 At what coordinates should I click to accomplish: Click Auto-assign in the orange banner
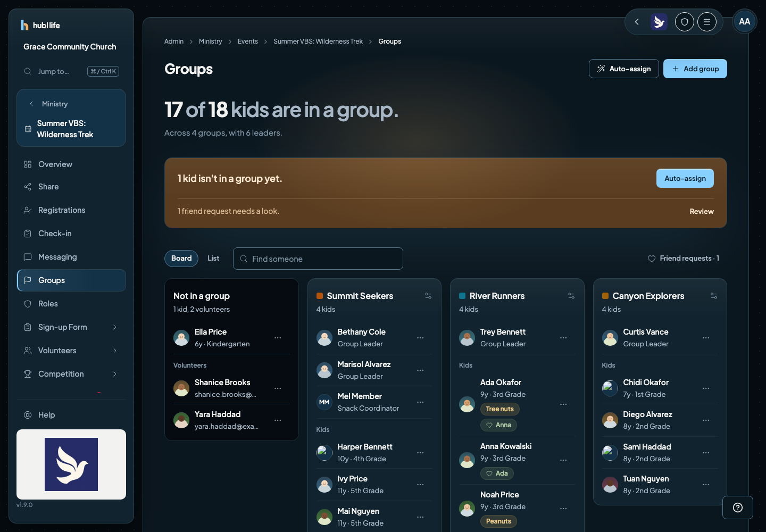tap(685, 178)
